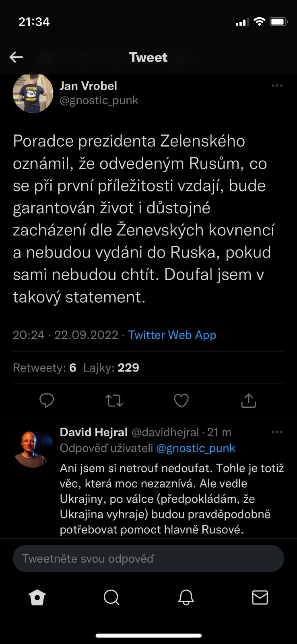Image resolution: width=297 pixels, height=644 pixels.
Task: View the list of Retweety: 6
Action: coord(45,368)
